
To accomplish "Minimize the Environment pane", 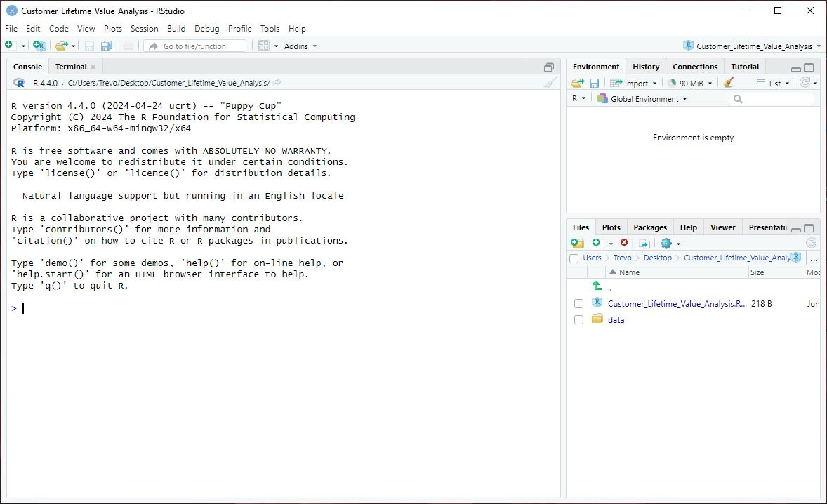I will click(796, 68).
